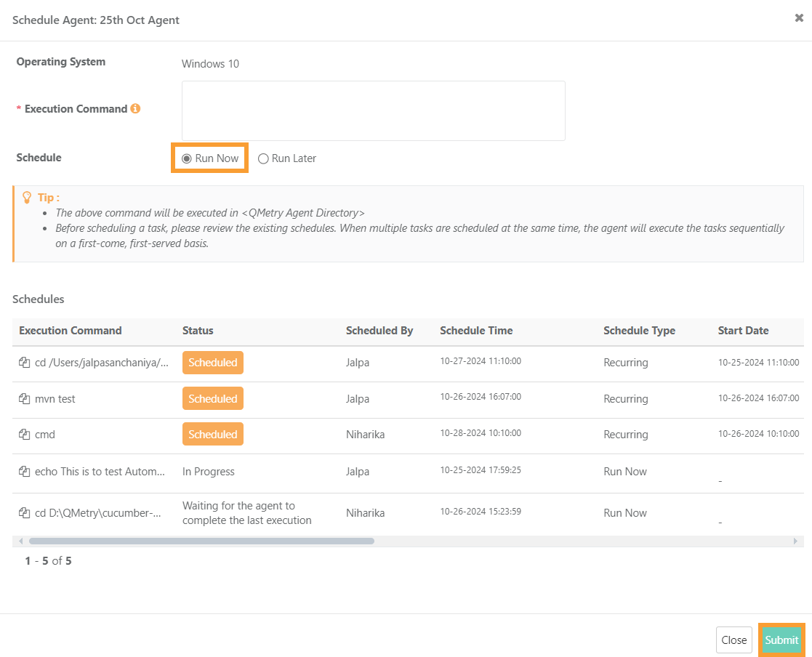Image resolution: width=812 pixels, height=657 pixels.
Task: Click the Scheduled badge on the cmd row
Action: (212, 434)
